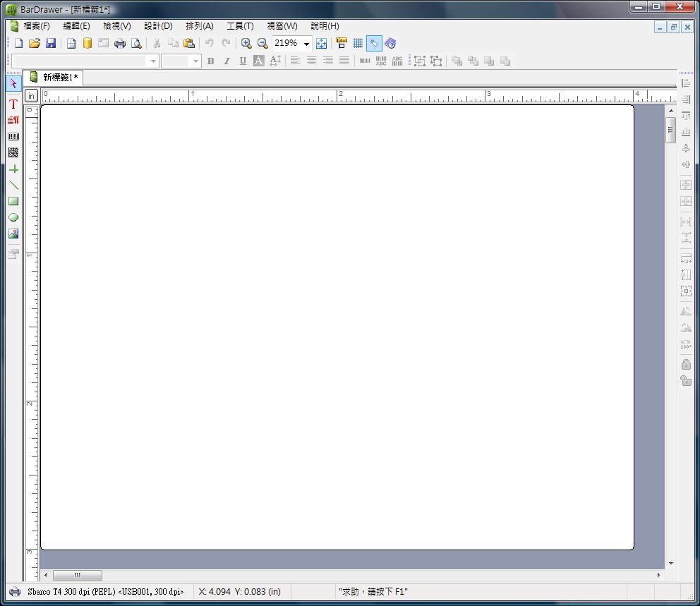Click the align left edges icon
Viewport: 700px width, 606px height.
[686, 83]
